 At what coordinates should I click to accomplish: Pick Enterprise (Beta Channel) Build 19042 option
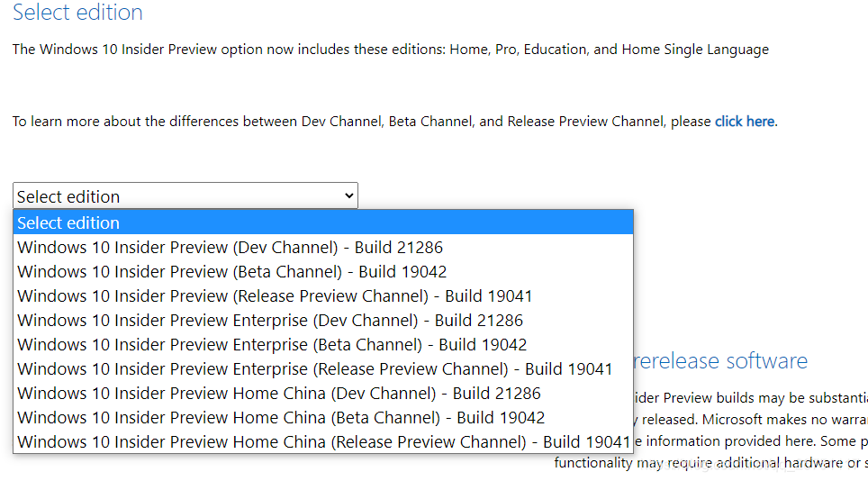323,344
